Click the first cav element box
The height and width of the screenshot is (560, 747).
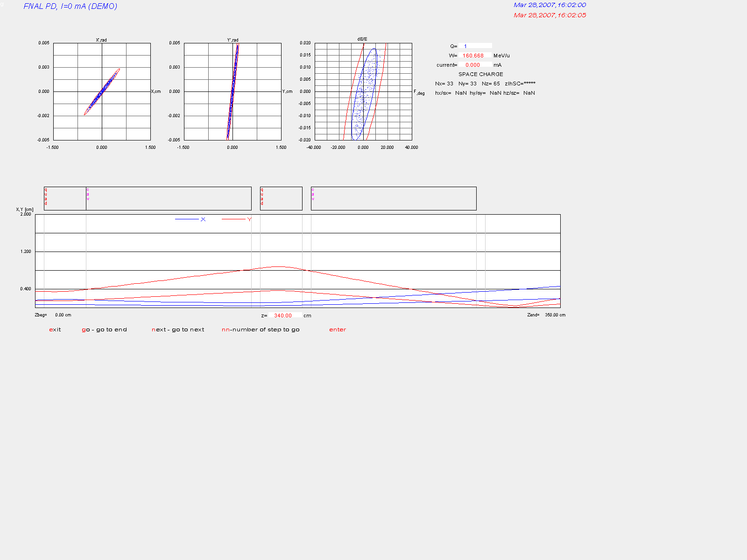pos(169,198)
